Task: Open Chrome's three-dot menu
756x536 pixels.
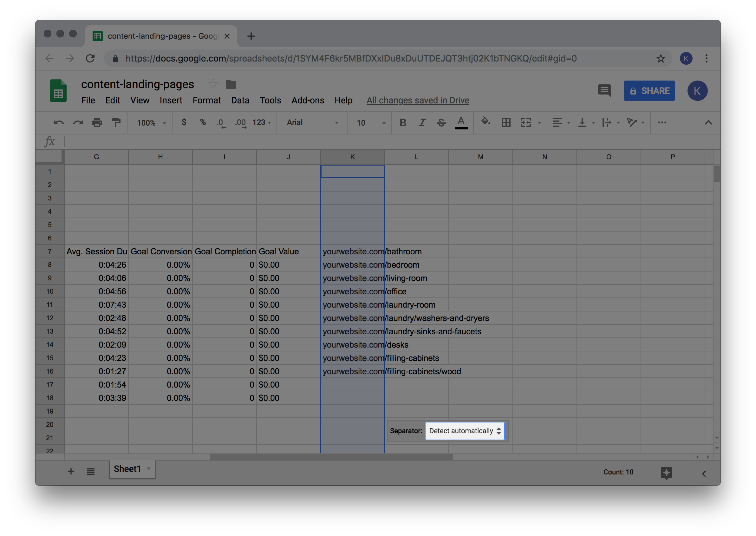Action: pos(706,58)
